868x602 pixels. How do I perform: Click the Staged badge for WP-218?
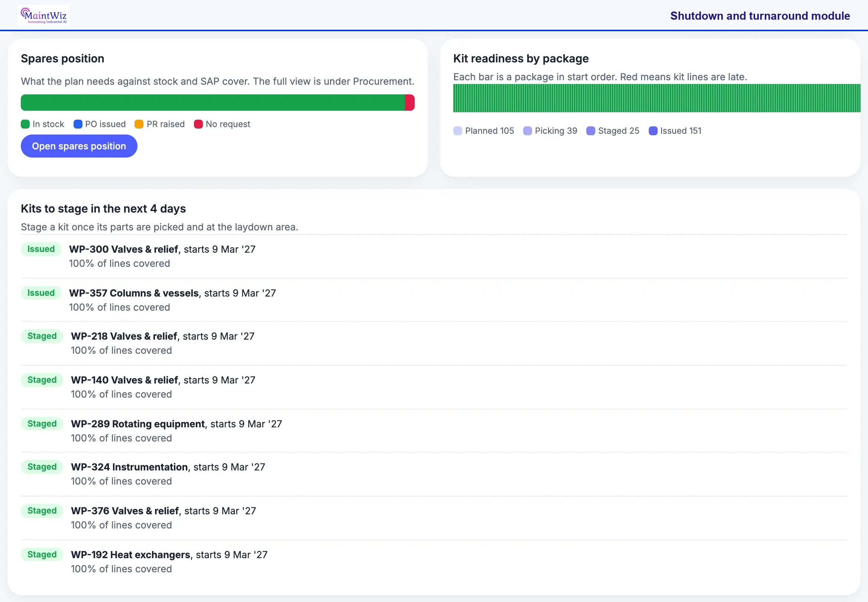point(42,336)
